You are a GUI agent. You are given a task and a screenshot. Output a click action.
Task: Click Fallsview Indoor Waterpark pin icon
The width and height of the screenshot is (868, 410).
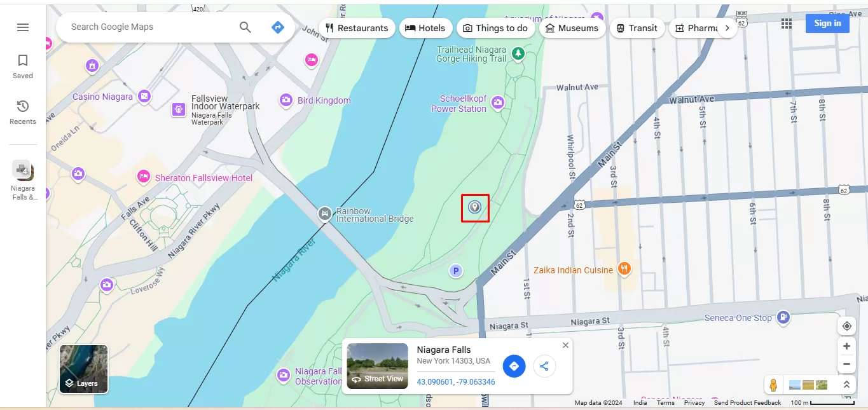178,110
